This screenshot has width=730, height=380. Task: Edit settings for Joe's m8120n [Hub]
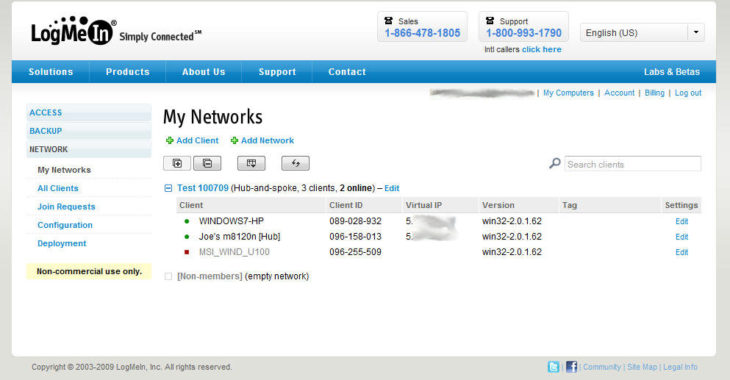coord(682,237)
